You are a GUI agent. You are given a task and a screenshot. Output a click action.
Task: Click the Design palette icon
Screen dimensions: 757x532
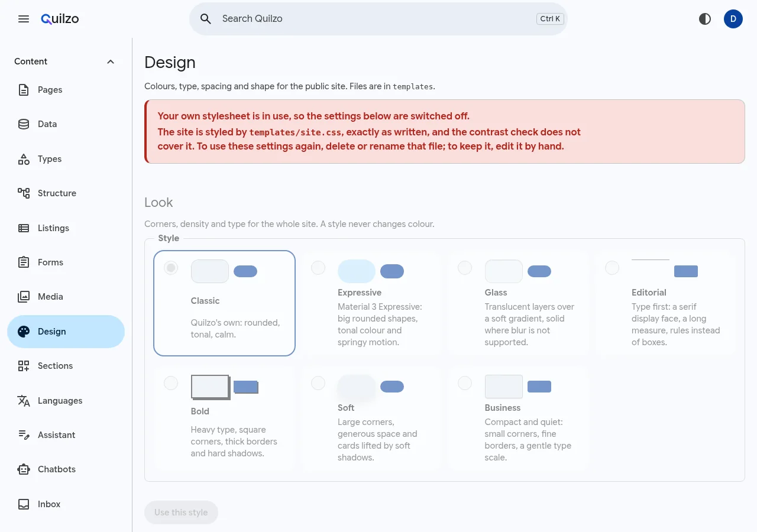point(24,332)
